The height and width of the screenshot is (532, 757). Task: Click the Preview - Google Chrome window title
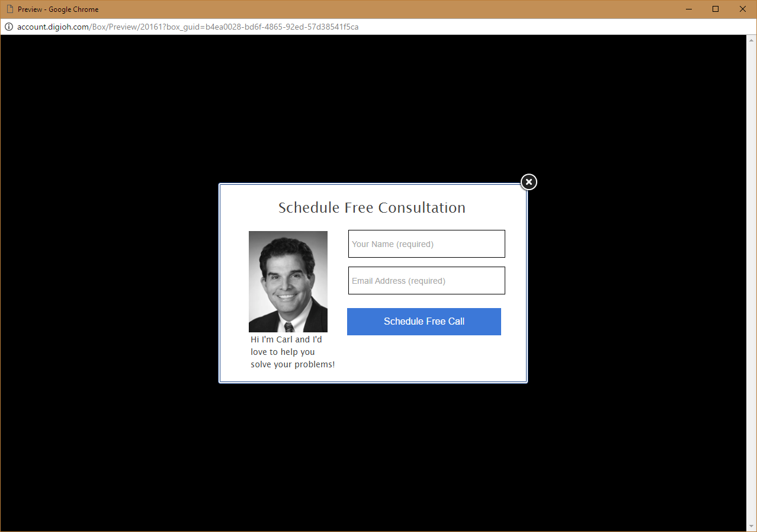coord(58,9)
